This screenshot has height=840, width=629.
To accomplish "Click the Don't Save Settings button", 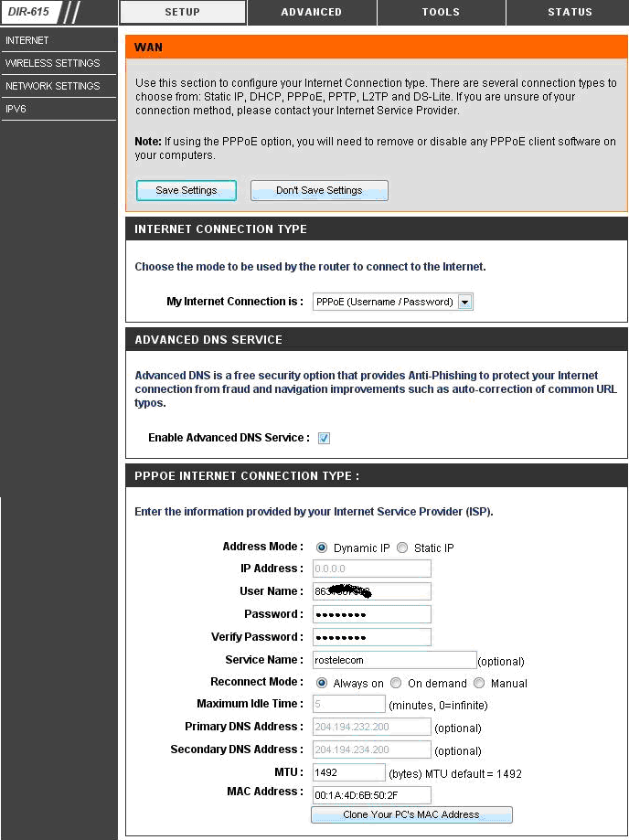I will click(x=319, y=190).
